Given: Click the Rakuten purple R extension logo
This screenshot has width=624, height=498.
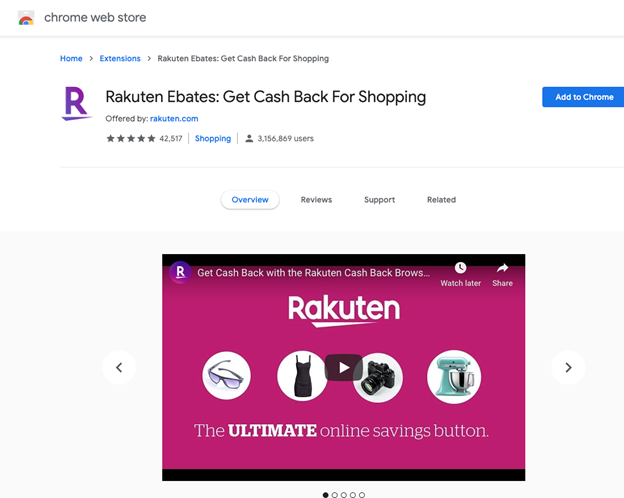Looking at the screenshot, I should (x=76, y=104).
